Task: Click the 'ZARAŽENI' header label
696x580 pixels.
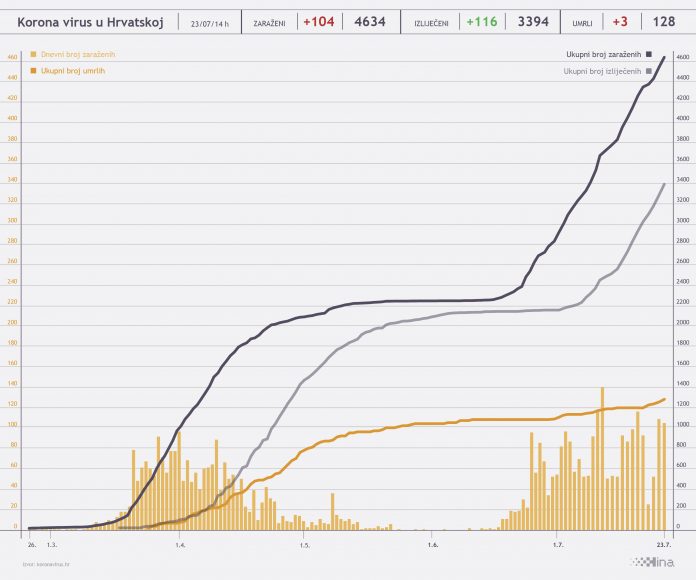Action: pyautogui.click(x=269, y=24)
